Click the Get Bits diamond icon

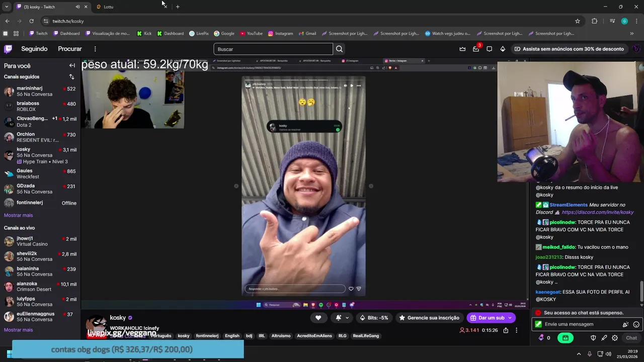[503, 49]
